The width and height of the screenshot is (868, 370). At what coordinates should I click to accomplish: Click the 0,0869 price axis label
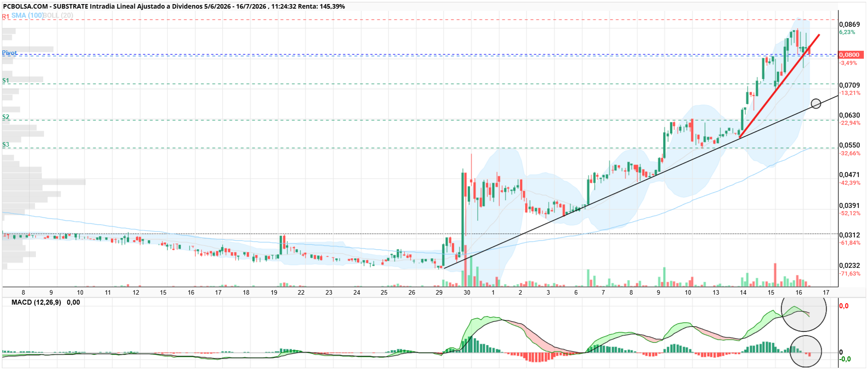pyautogui.click(x=849, y=24)
